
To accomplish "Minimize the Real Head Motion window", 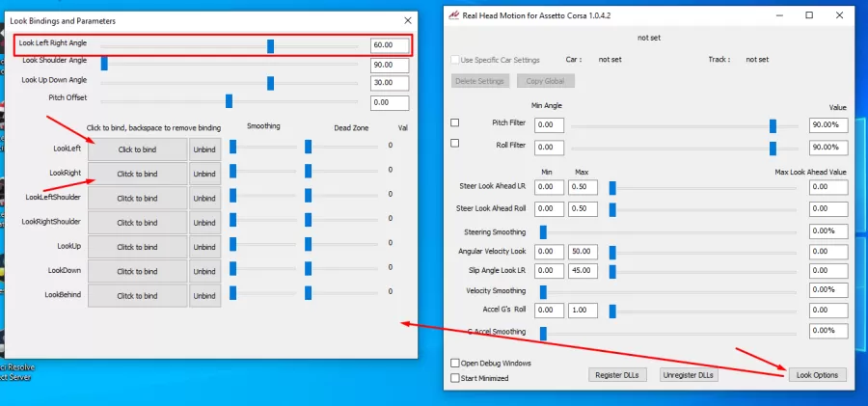I will [779, 15].
